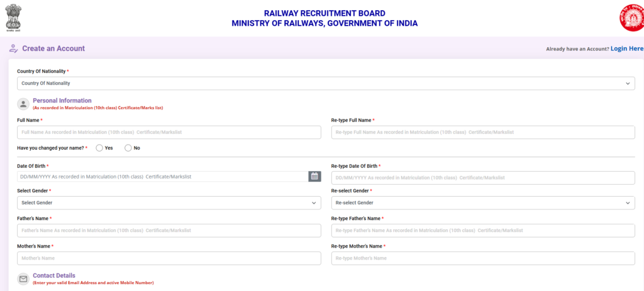Click the Government of India emblem logo

coord(13,18)
